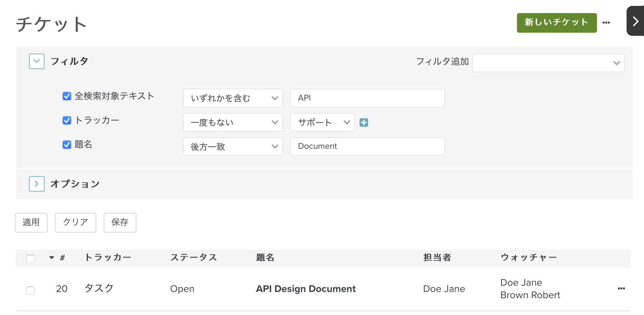Image resolution: width=644 pixels, height=315 pixels.
Task: Click the 新しいチケット button
Action: [557, 23]
